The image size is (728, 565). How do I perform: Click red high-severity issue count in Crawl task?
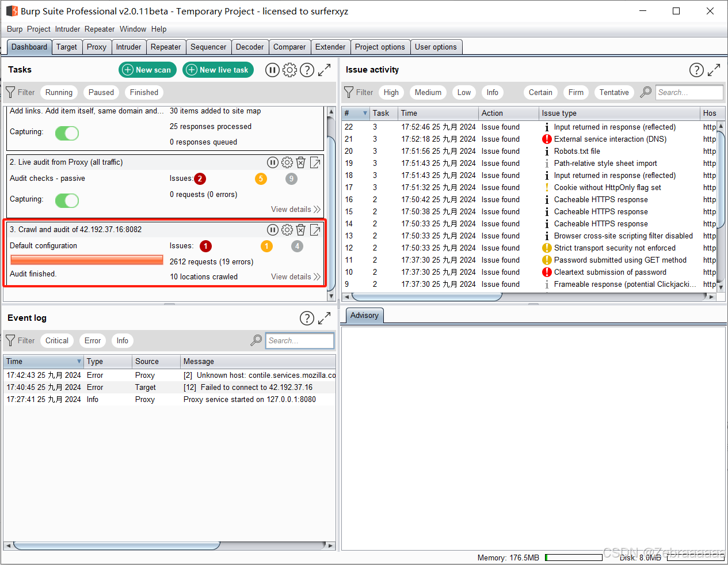coord(205,246)
